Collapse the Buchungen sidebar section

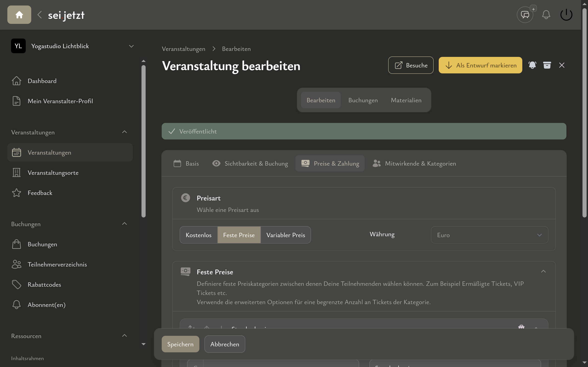[124, 223]
